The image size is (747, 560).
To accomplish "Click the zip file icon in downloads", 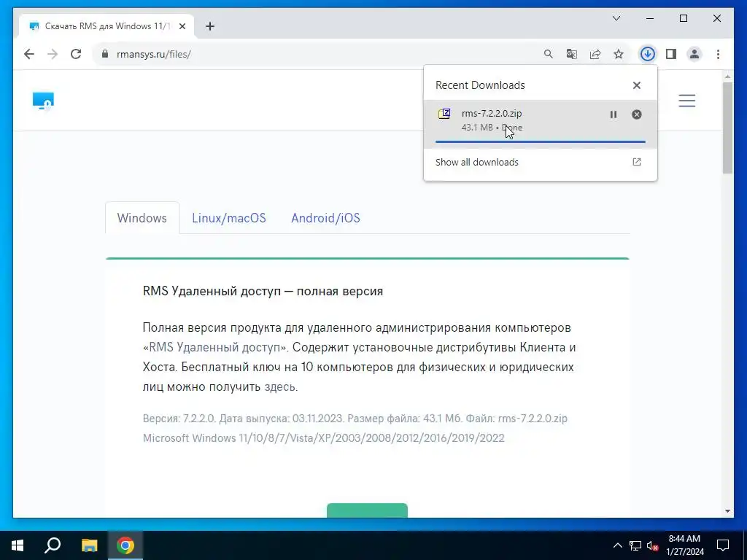I will (444, 114).
